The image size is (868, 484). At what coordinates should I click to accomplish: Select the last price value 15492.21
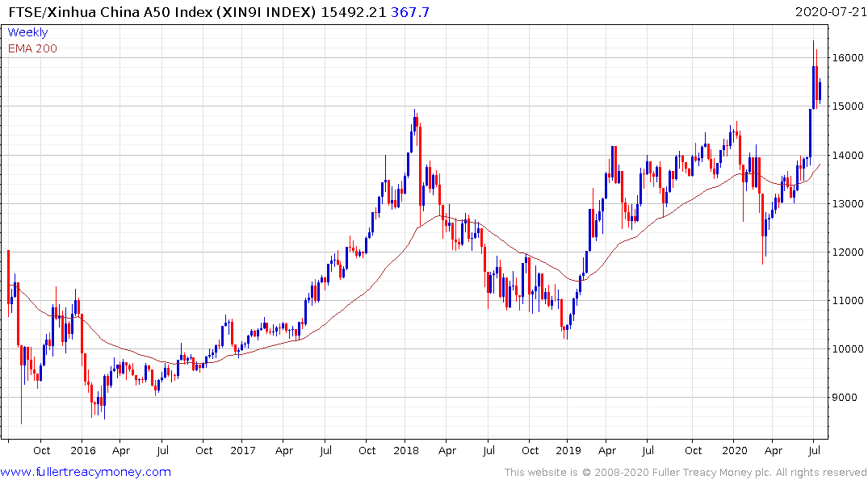click(353, 12)
